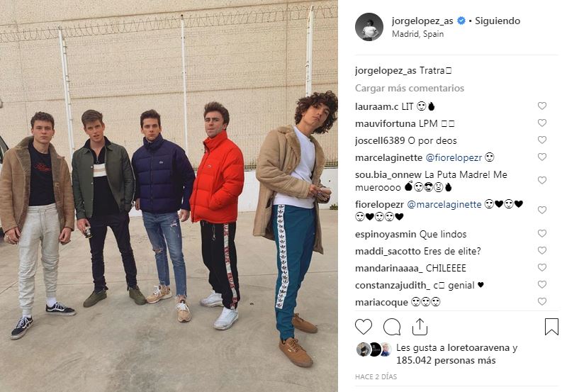The image size is (562, 392).
Task: Open the HACE 2 DÍAS timestamp
Action: pyautogui.click(x=376, y=376)
